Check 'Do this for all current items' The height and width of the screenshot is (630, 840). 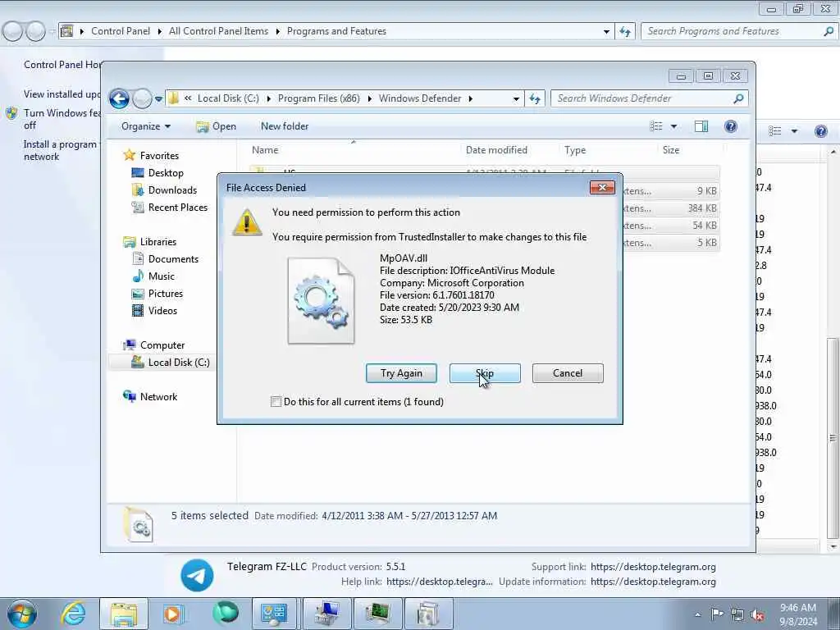tap(276, 402)
